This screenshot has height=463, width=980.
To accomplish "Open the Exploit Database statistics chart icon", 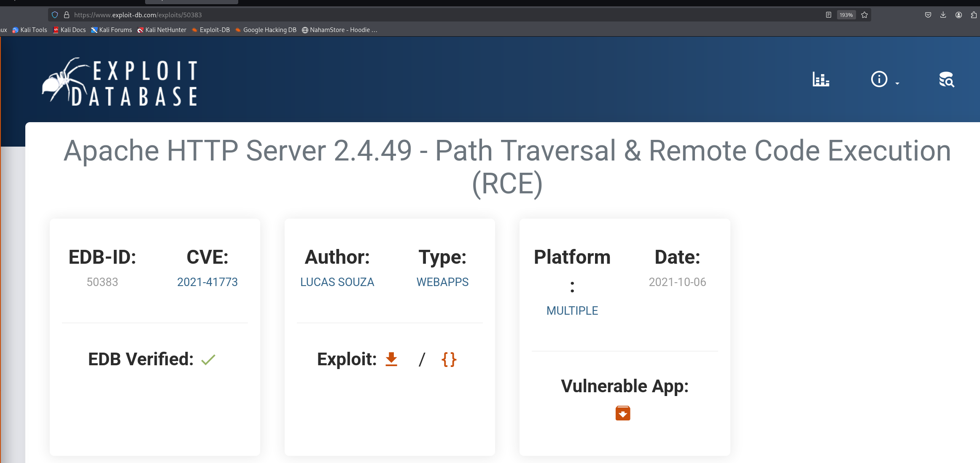I will (x=821, y=79).
